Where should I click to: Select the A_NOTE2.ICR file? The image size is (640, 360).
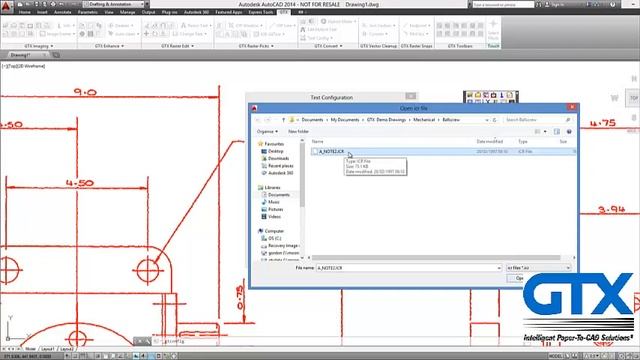[x=443, y=151]
